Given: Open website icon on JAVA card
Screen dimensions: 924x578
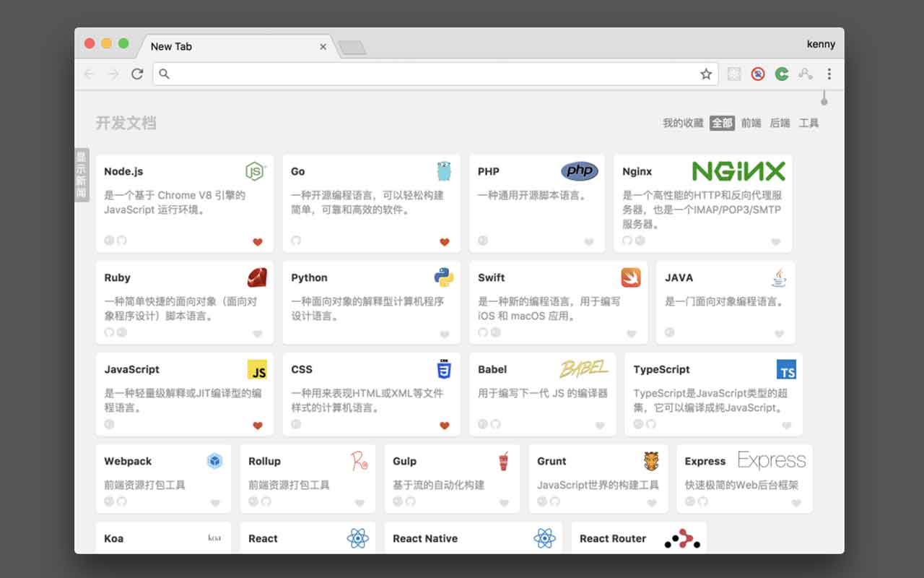Looking at the screenshot, I should click(669, 332).
